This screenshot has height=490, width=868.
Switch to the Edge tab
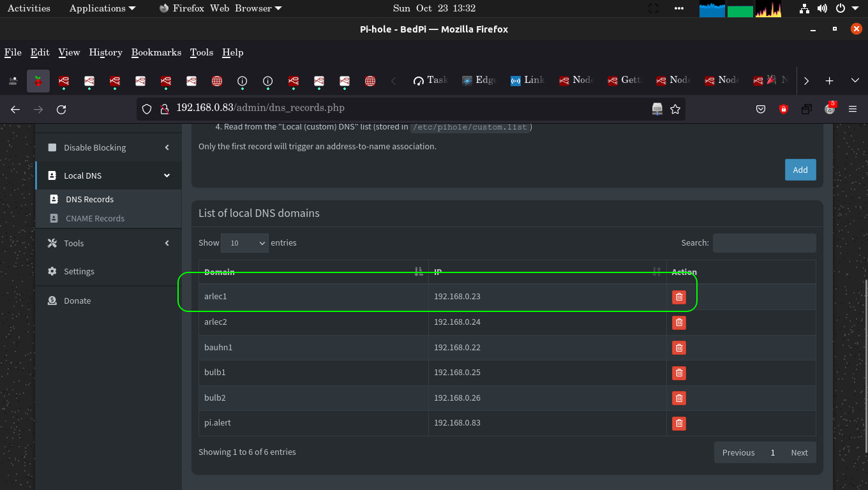point(479,80)
